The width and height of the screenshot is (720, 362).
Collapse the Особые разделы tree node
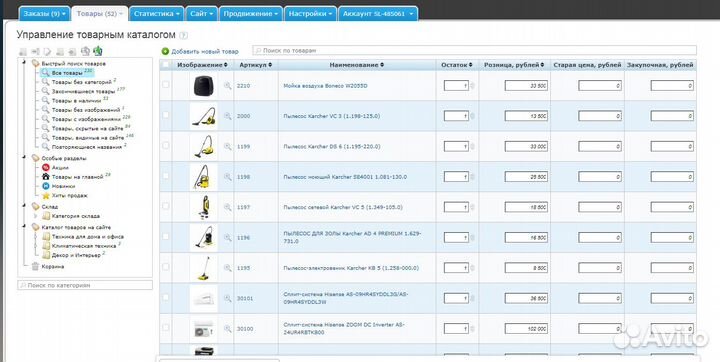[x=24, y=158]
